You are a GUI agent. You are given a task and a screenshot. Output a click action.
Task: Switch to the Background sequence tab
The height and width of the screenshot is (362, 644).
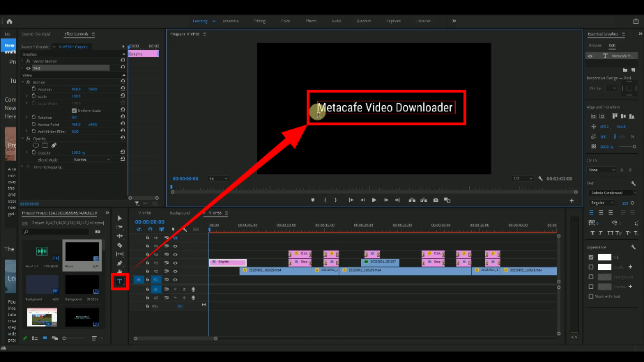pos(180,213)
